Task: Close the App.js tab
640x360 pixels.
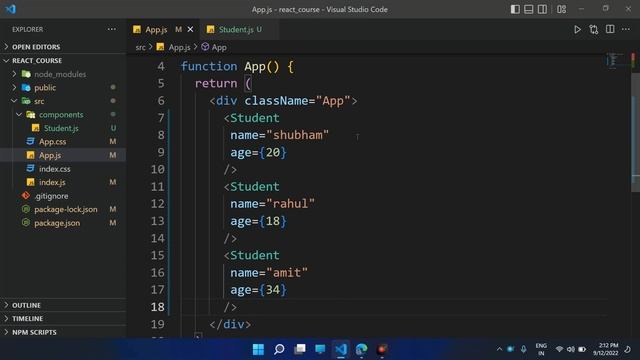Action: coord(190,29)
